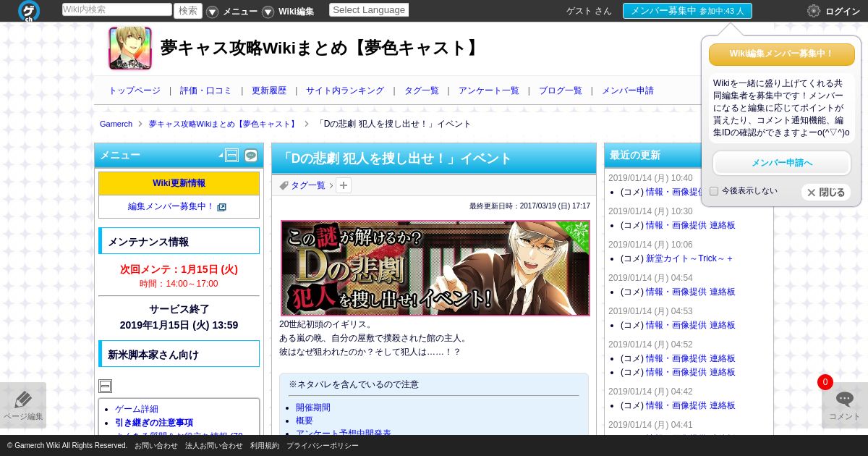Open the コメント speech bubble button
The width and height of the screenshot is (868, 456).
coord(845,405)
